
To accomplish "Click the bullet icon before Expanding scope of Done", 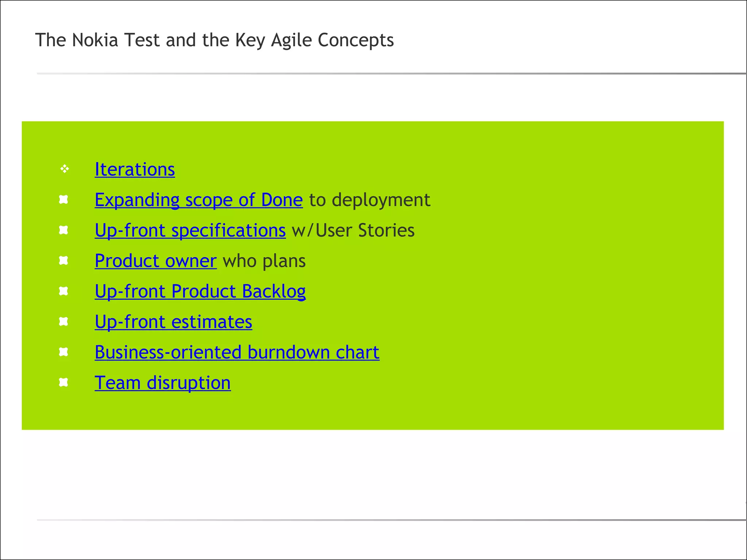I will [63, 199].
